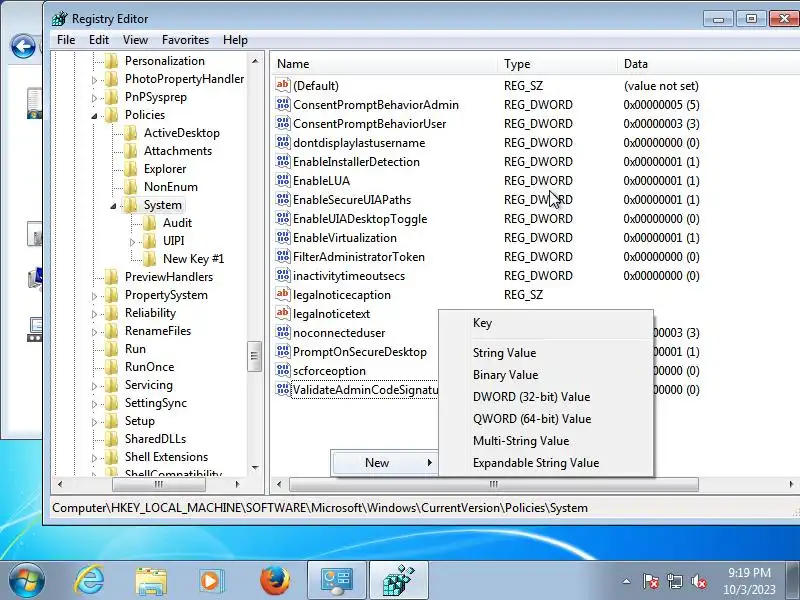Open Internet Explorer from the taskbar
The height and width of the screenshot is (600, 800).
(89, 580)
